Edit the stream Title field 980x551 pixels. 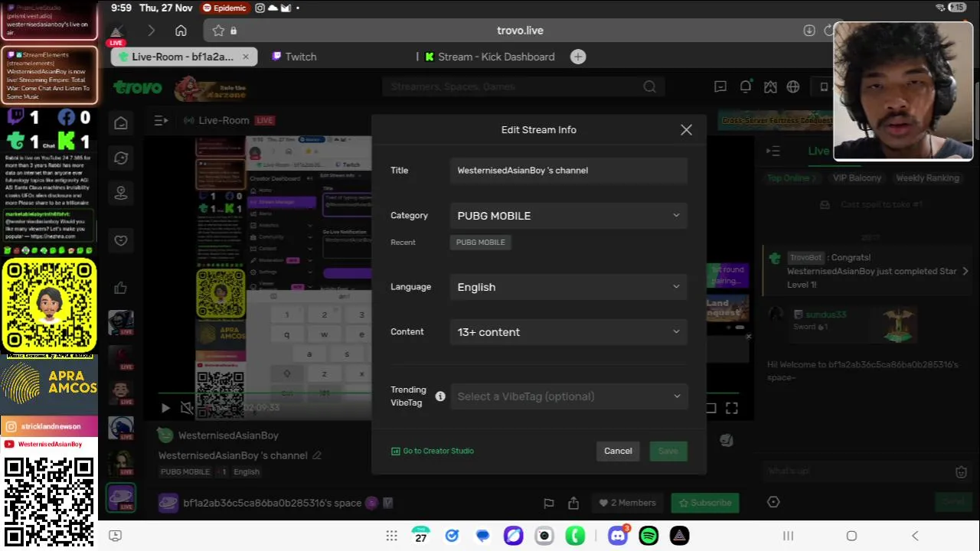[568, 171]
